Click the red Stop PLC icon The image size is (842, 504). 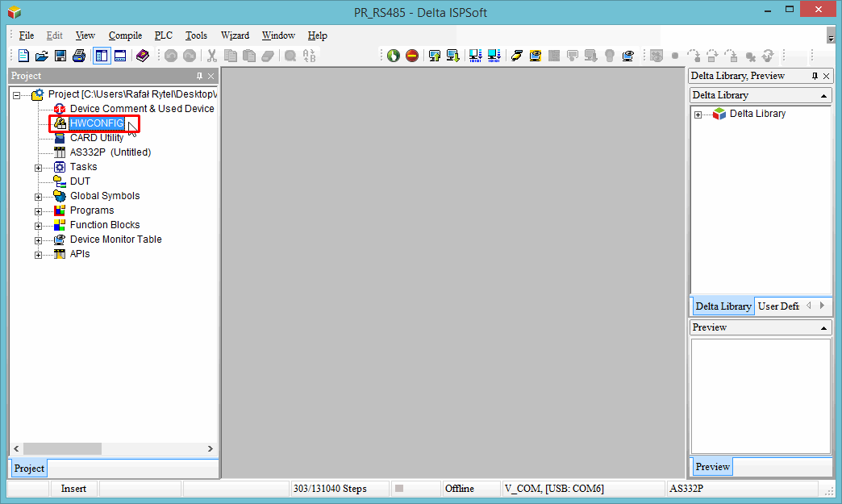(x=412, y=56)
